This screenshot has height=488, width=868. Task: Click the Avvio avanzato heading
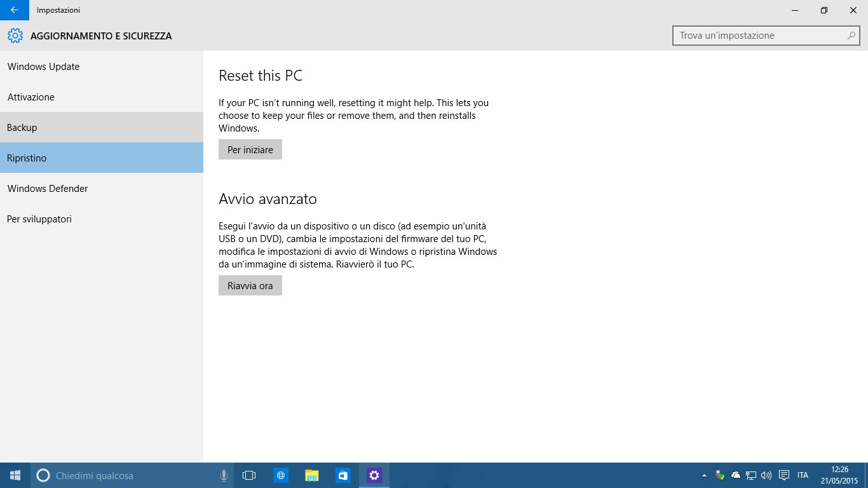pos(268,199)
